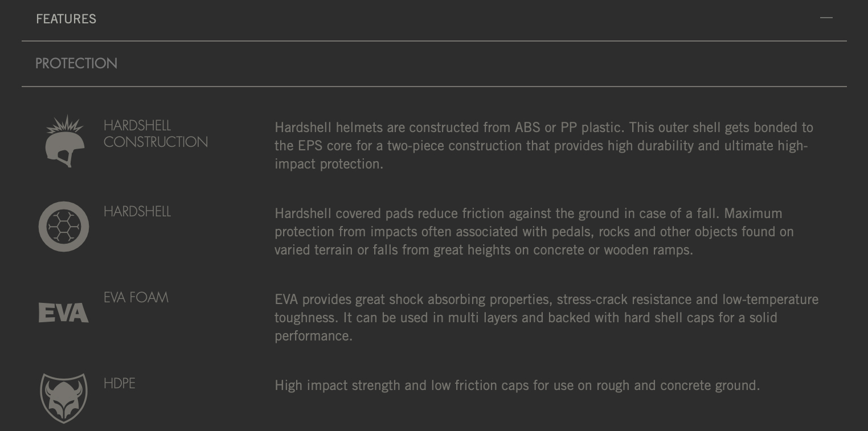The width and height of the screenshot is (868, 431).
Task: Click the EVA shock absorbing description text
Action: pos(547,318)
